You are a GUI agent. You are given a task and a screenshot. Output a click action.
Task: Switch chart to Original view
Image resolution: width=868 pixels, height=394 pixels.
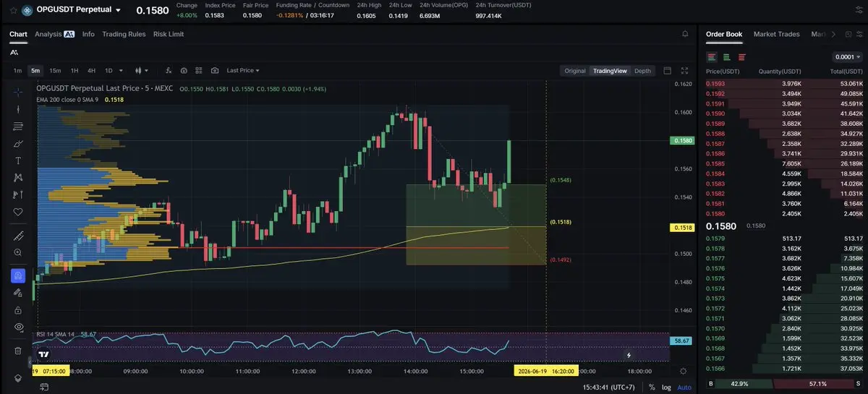(x=575, y=71)
